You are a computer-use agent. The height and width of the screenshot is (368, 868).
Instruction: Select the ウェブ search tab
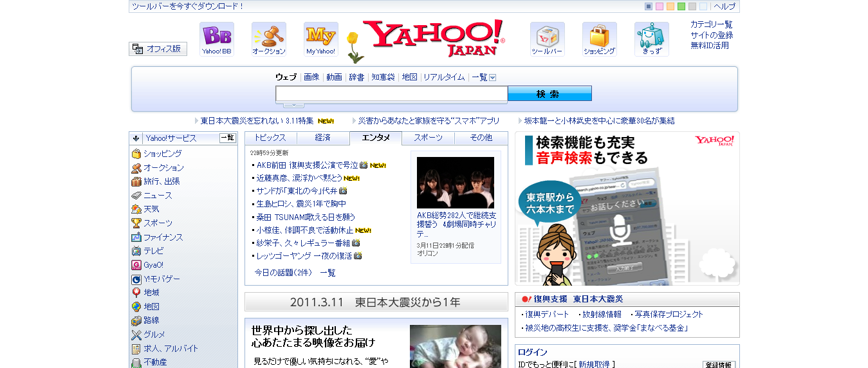[286, 77]
